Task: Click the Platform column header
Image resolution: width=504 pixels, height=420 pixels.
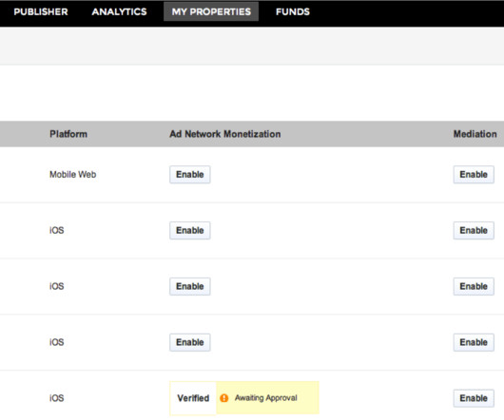Action: 68,134
